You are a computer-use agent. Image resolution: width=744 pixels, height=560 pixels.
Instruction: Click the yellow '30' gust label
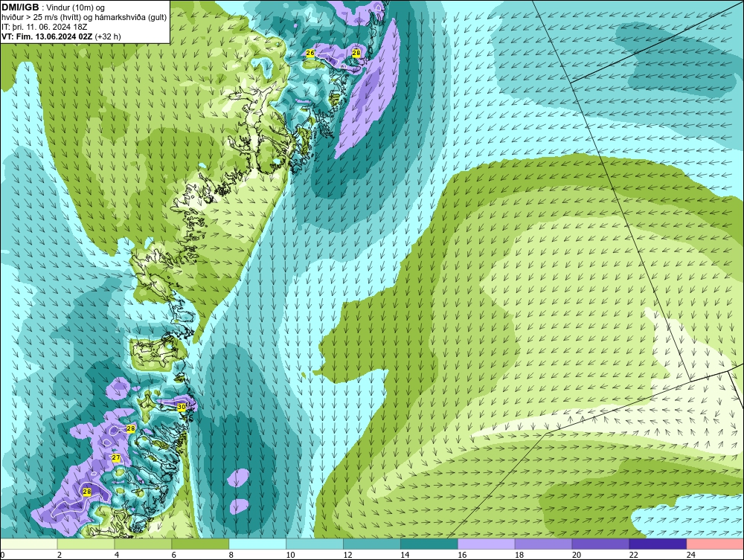(x=182, y=407)
